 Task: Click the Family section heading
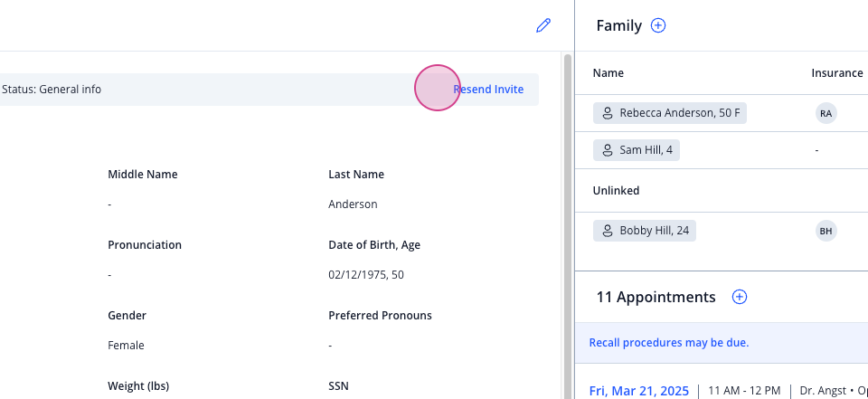click(618, 25)
